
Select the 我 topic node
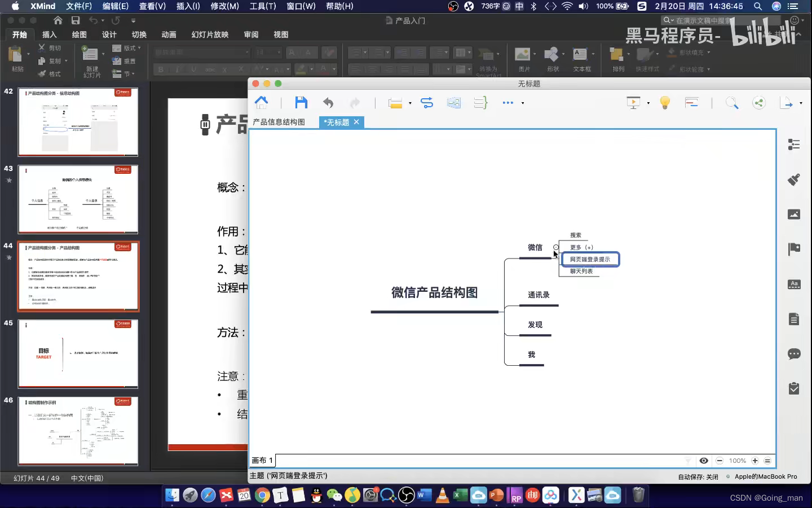click(531, 354)
